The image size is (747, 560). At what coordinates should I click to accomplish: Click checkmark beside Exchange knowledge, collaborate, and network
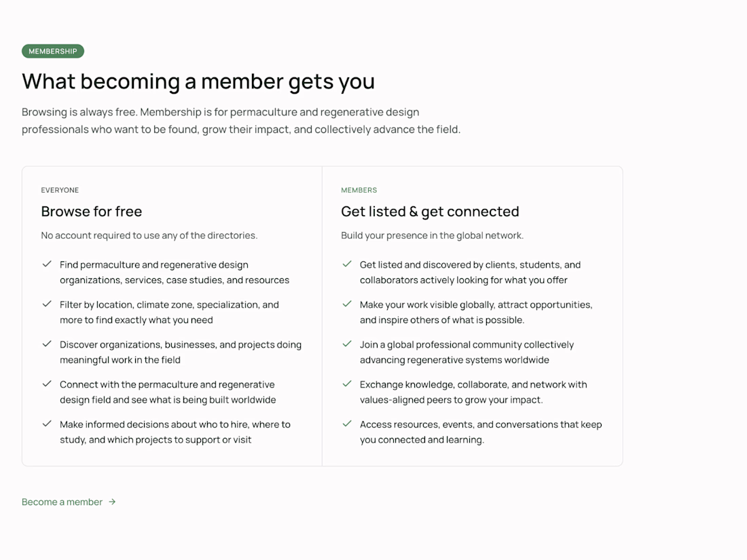[347, 384]
